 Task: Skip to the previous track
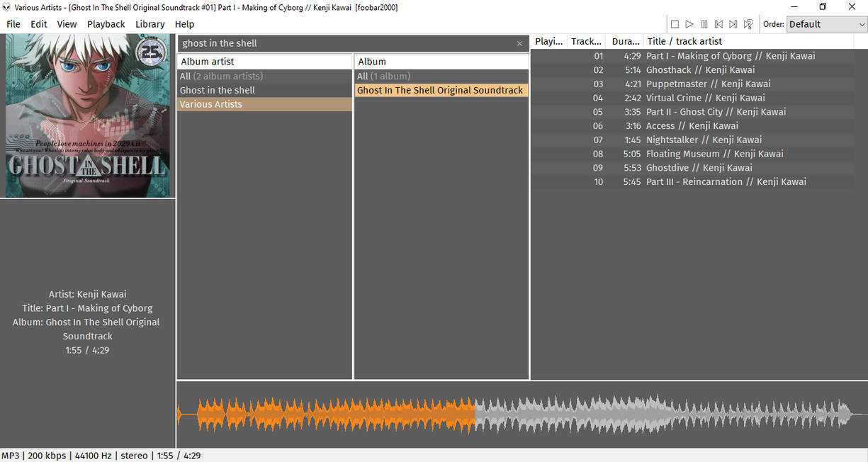718,24
